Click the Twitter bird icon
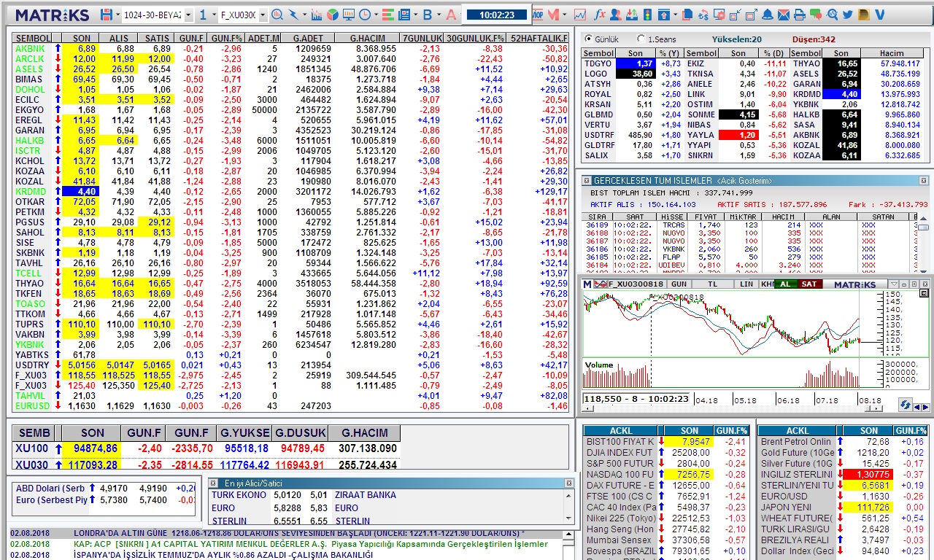934x560 pixels. click(847, 15)
